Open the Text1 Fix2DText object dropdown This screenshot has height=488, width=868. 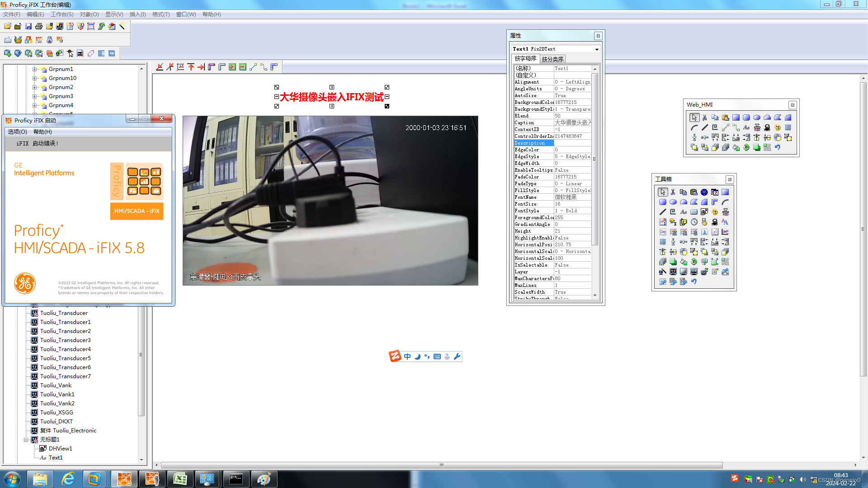597,49
